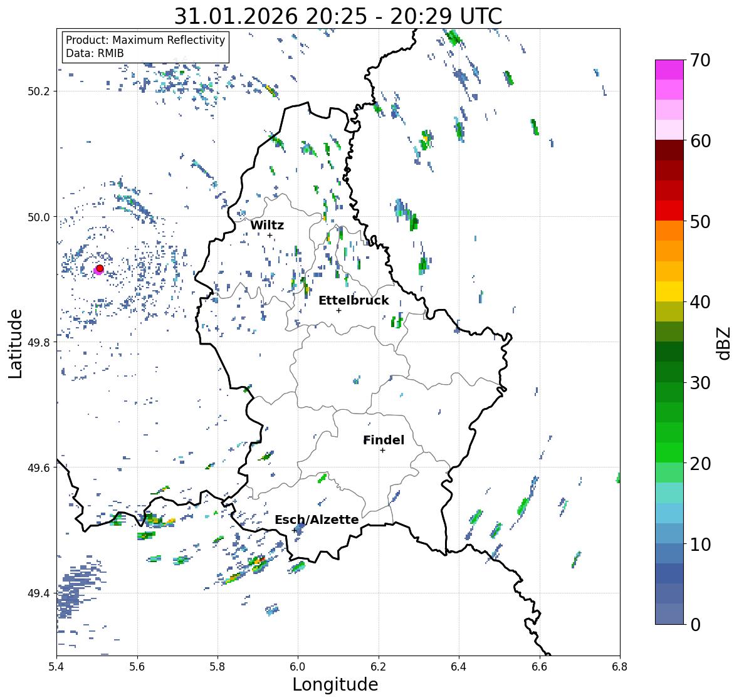Click the latitude tick label 49.6
The image size is (739, 700).
[39, 468]
